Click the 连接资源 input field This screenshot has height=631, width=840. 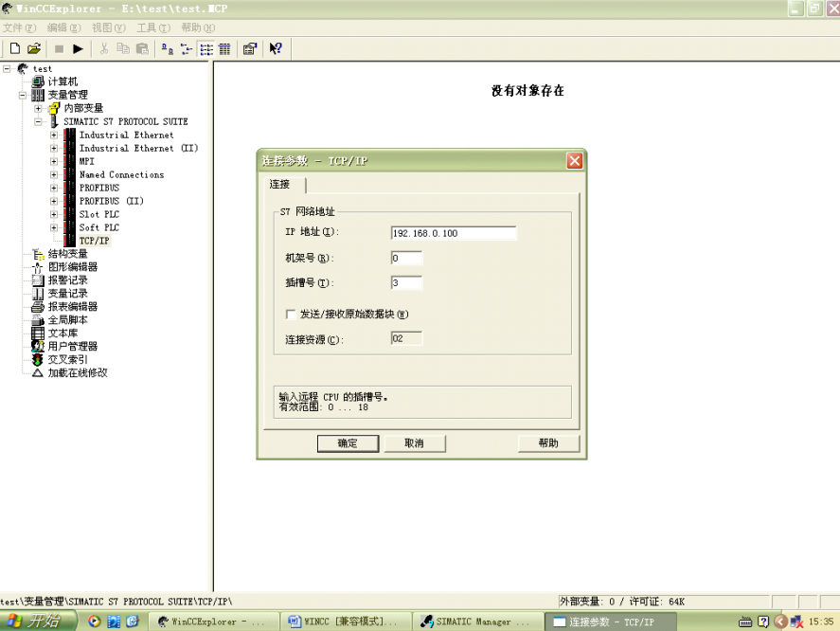406,338
